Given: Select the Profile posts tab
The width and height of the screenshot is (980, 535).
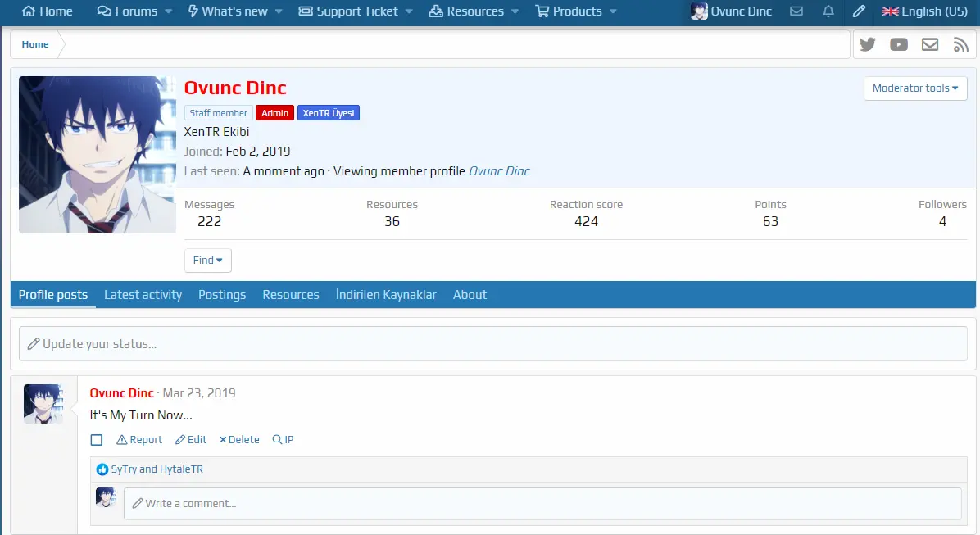Looking at the screenshot, I should point(53,295).
